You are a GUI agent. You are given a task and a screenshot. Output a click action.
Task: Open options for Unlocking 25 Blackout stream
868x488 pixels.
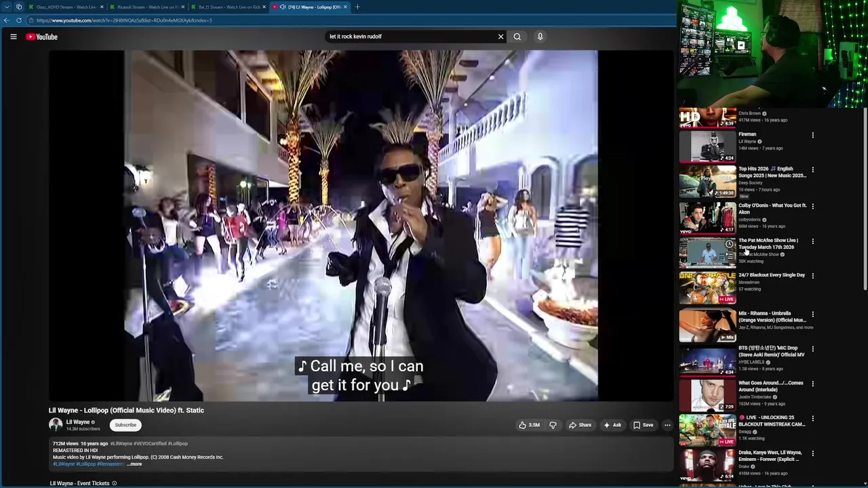pyautogui.click(x=812, y=418)
